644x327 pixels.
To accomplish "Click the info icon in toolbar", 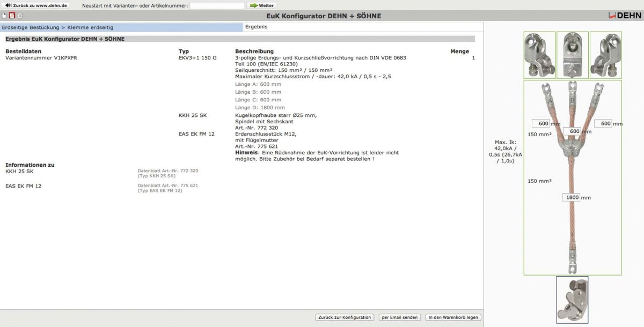I will [x=20, y=16].
